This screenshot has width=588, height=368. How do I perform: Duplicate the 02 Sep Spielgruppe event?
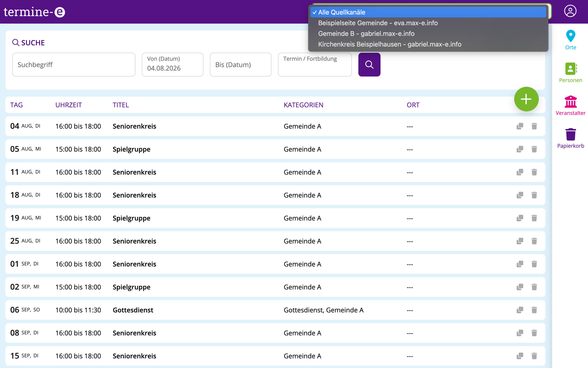click(x=520, y=287)
